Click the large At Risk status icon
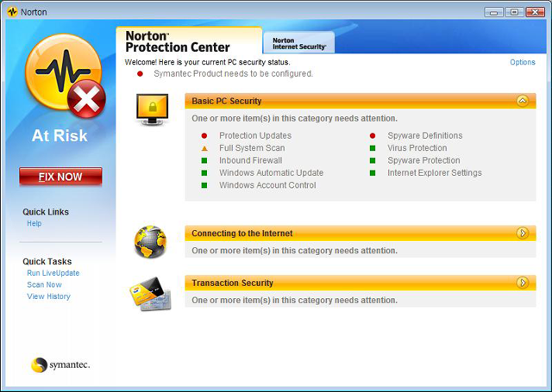 coord(66,76)
